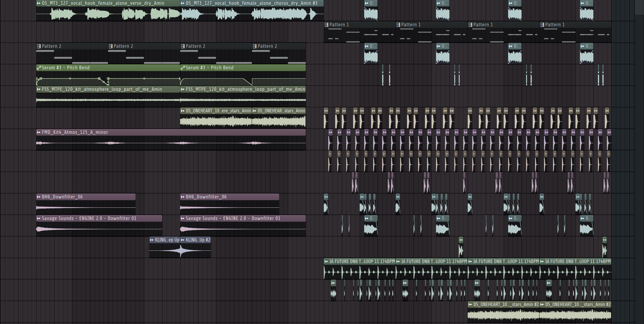Select the second IA FUTURE DNB T..LOOP 11 174BPM clip title
The image size is (644, 324).
434,262
